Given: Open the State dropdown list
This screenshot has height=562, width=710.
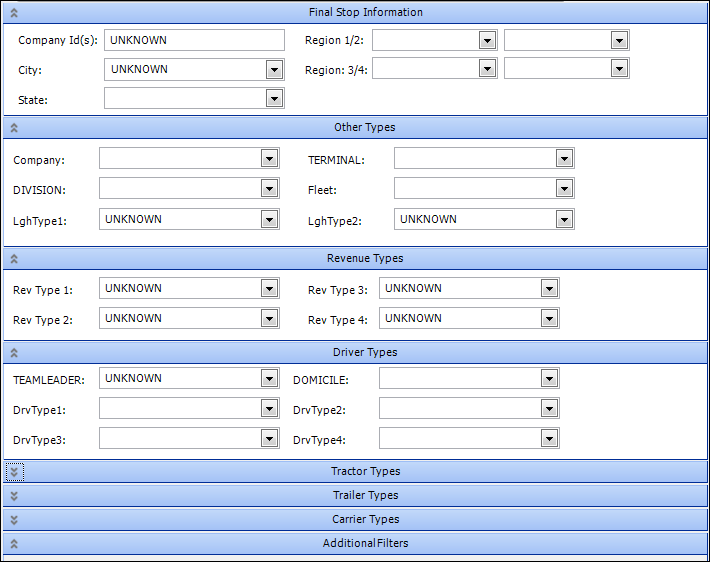Looking at the screenshot, I should point(274,98).
